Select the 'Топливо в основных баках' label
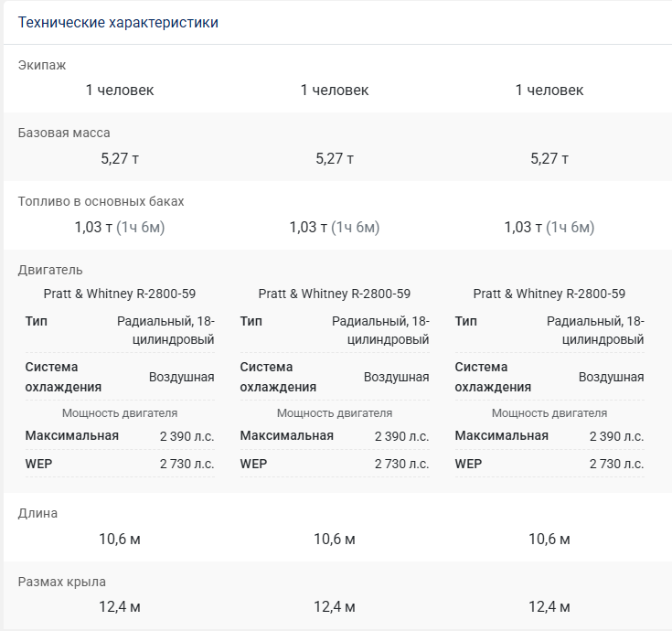The height and width of the screenshot is (631, 672). click(101, 201)
